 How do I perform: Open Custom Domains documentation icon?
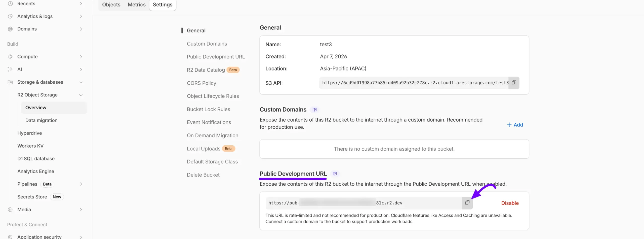314,110
